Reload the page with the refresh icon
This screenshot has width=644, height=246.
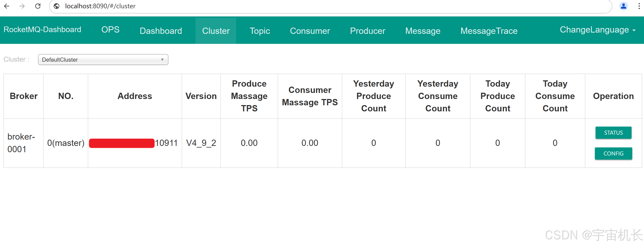(38, 6)
